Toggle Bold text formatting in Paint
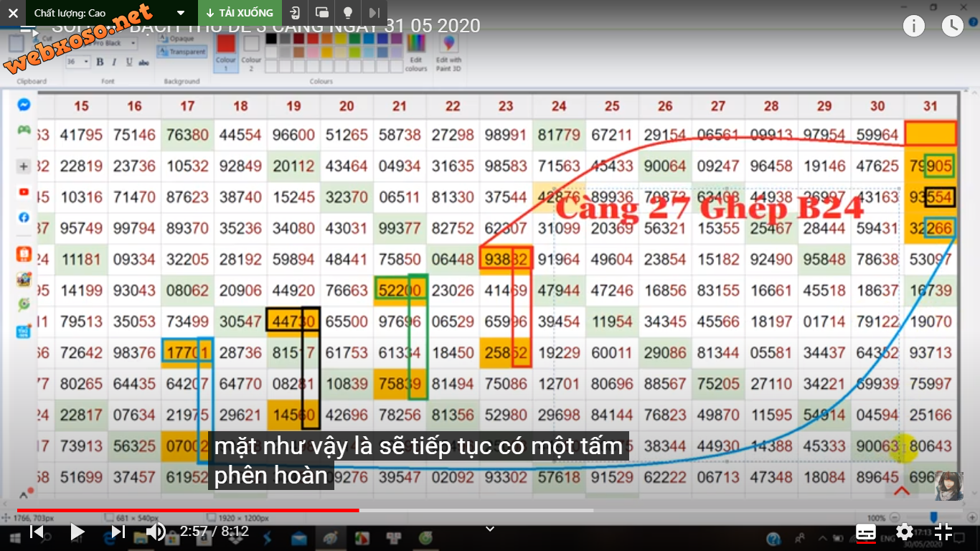The height and width of the screenshot is (551, 980). (100, 62)
